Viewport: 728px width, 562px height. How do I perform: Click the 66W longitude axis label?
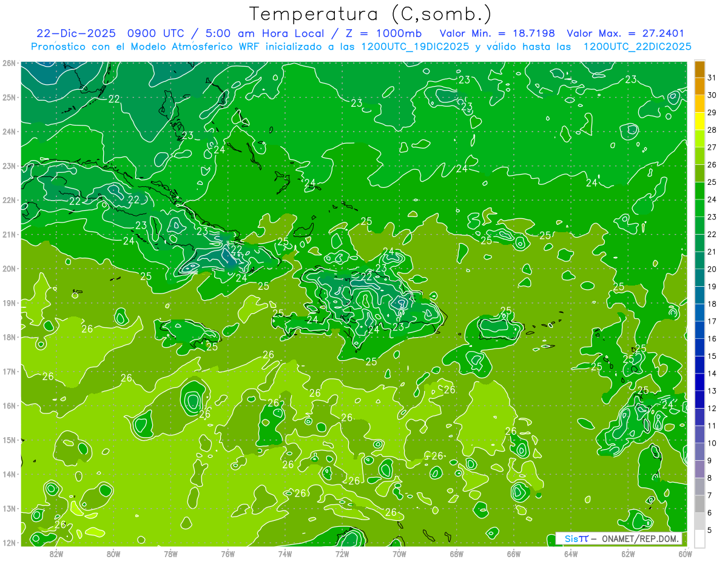click(x=513, y=554)
